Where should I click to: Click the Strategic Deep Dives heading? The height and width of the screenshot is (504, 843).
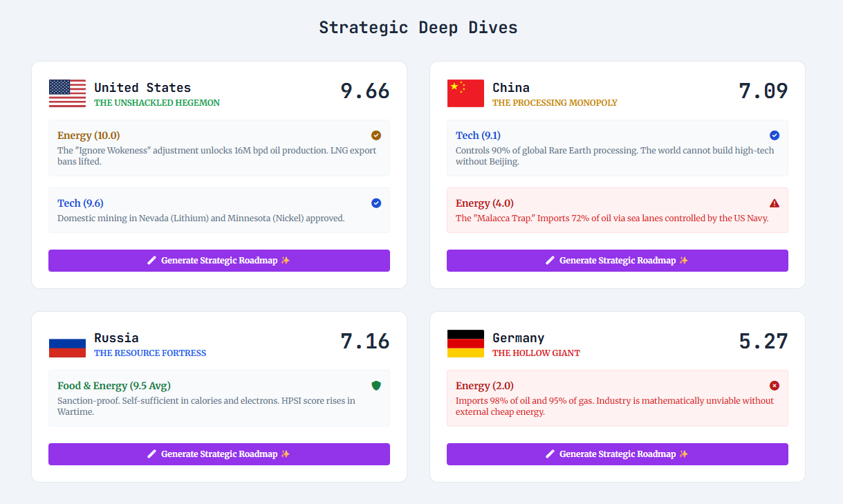tap(418, 28)
